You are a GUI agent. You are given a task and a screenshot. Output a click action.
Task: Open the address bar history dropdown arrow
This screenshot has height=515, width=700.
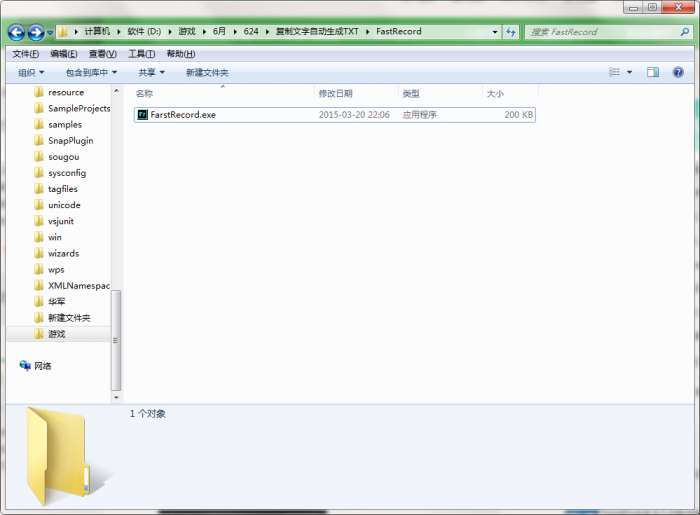(495, 32)
